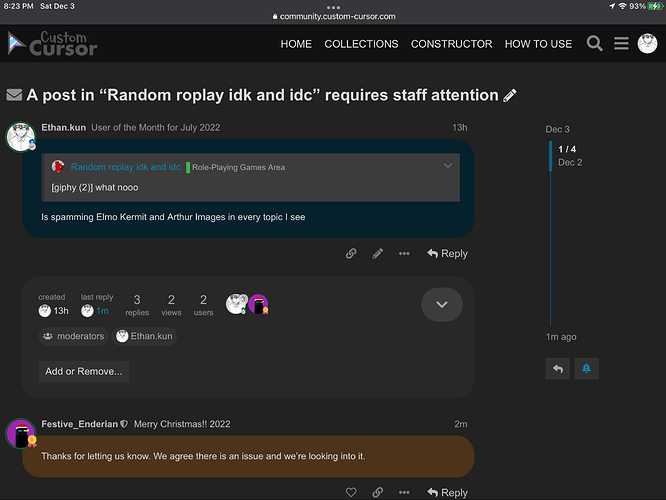Click the sidebar reply arrow icon
666x500 pixels.
pyautogui.click(x=558, y=369)
